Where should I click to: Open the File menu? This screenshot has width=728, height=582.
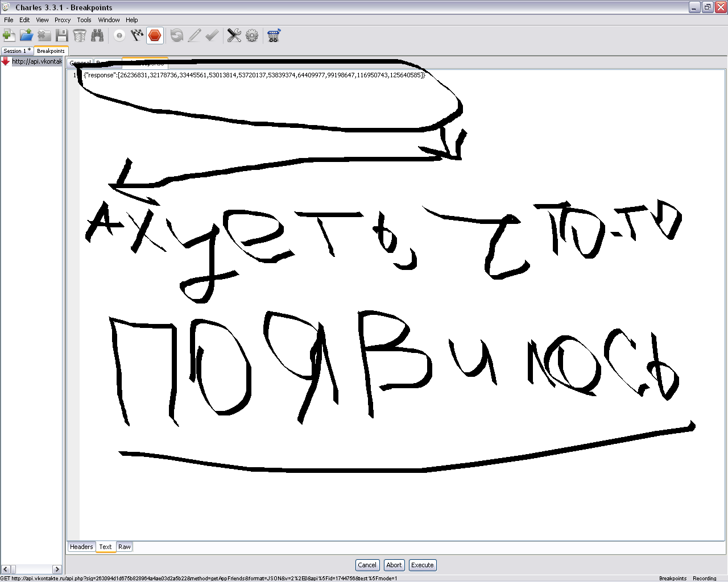pyautogui.click(x=9, y=20)
